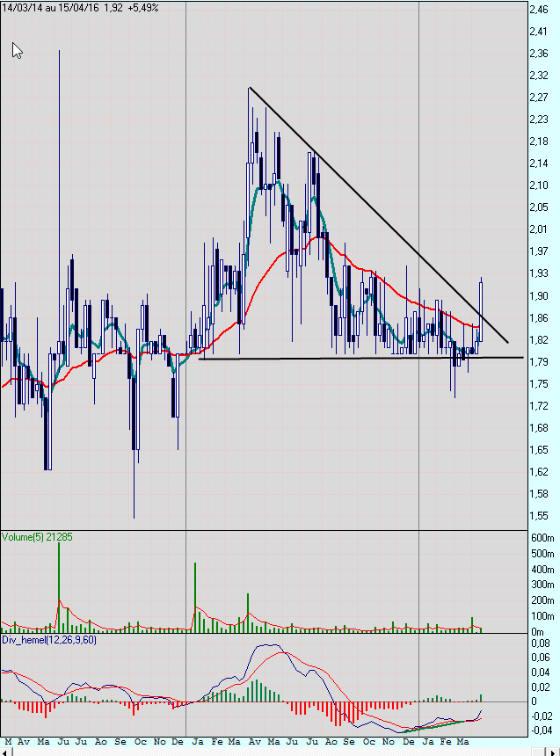The image size is (560, 756).
Task: Click the '600m' volume axis label
Action: (x=542, y=538)
